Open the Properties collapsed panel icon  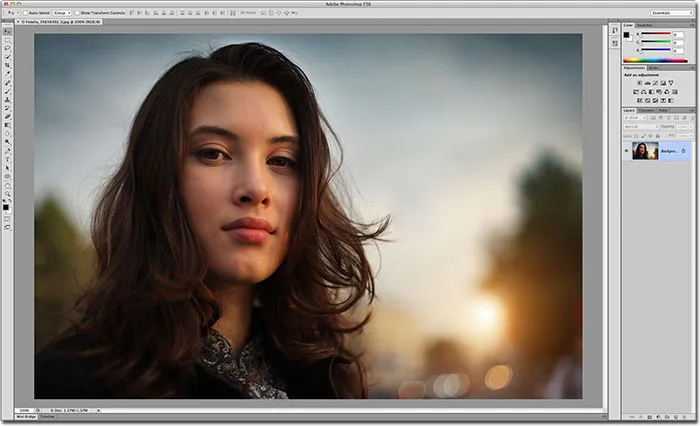615,43
